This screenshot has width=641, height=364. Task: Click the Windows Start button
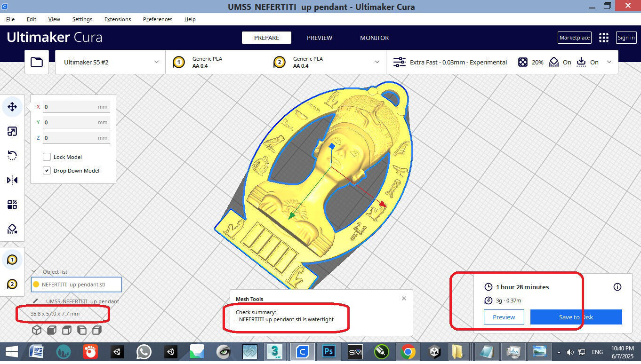click(11, 352)
